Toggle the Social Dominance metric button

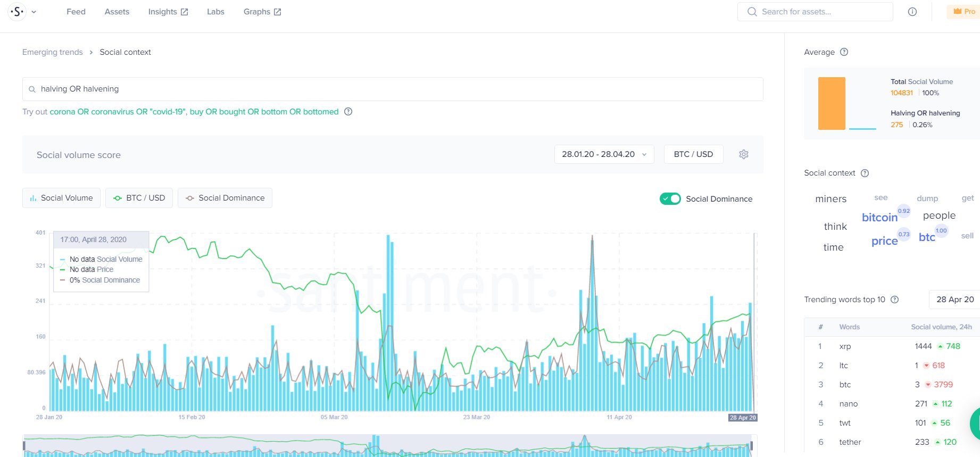point(225,198)
